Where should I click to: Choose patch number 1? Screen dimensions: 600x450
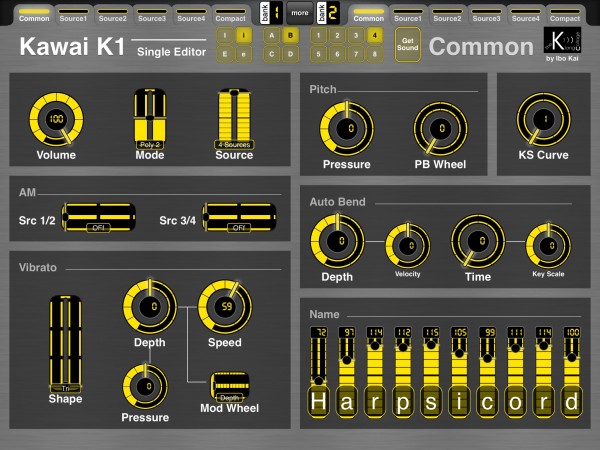tap(318, 36)
